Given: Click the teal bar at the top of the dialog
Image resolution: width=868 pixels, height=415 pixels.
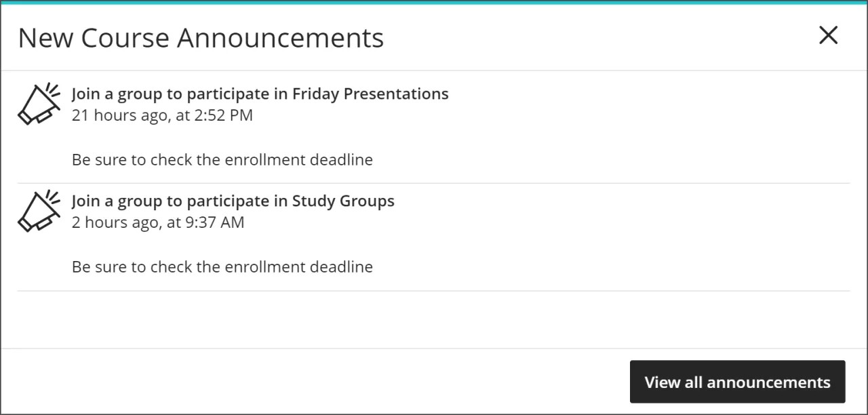Looking at the screenshot, I should click(x=434, y=2).
